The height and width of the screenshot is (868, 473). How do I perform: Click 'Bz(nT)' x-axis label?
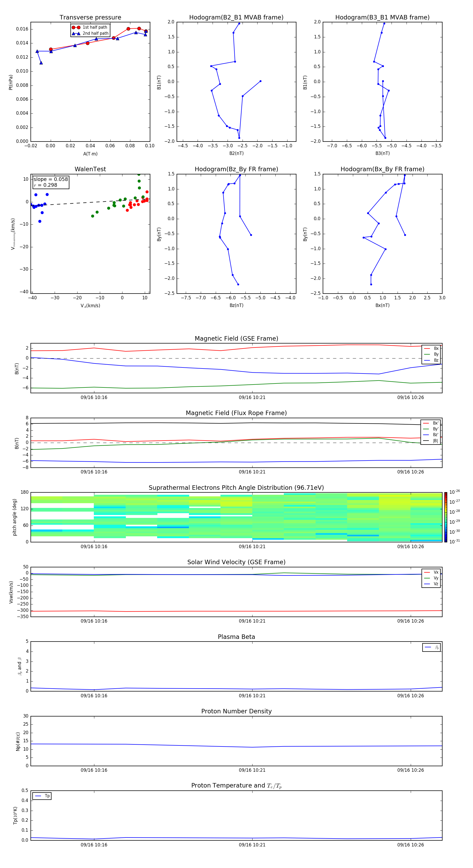236,305
